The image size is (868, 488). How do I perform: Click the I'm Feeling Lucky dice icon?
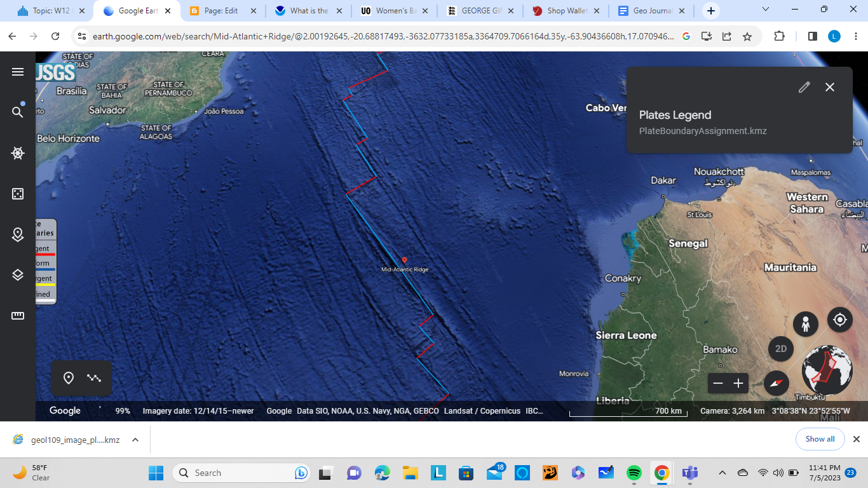(x=18, y=194)
